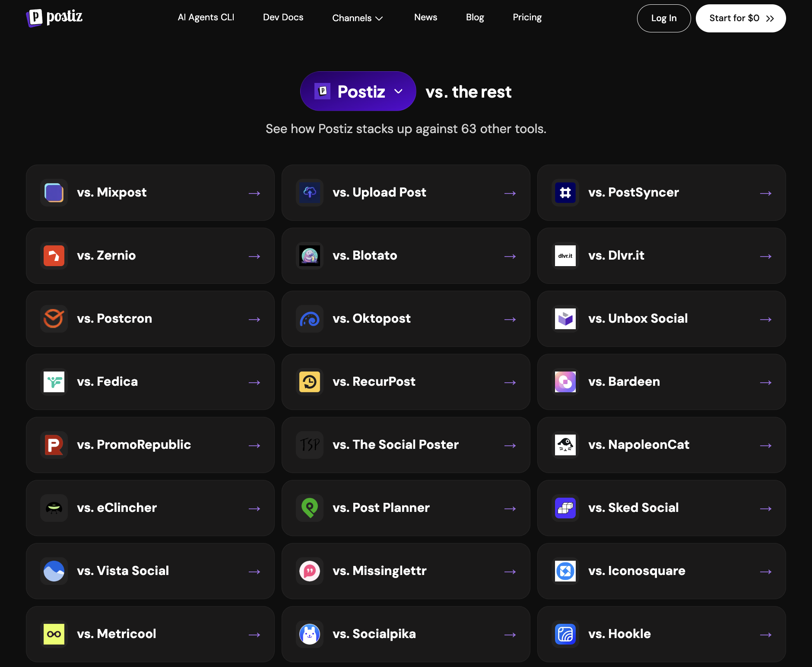Click the Bardeen gradient icon

point(565,382)
